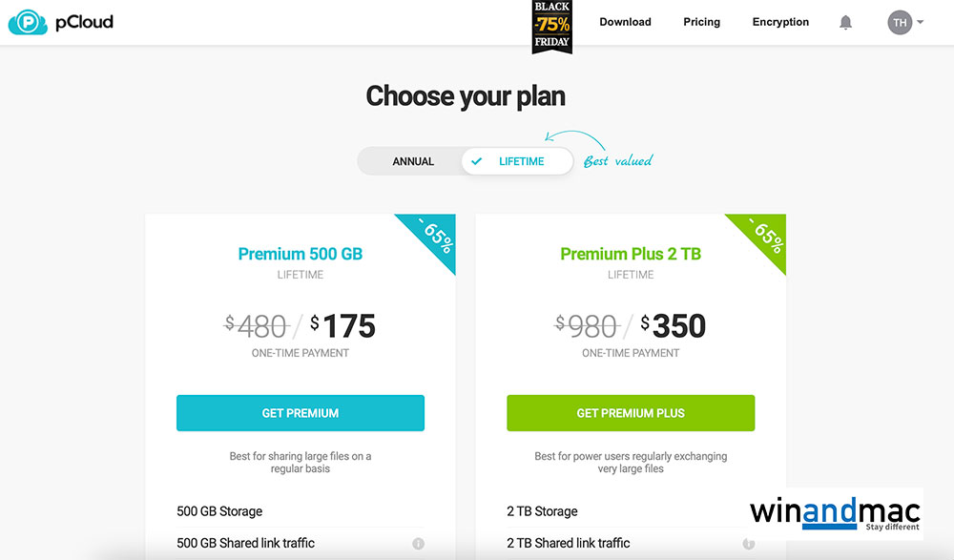Click info icon beside 500 GB link traffic
This screenshot has height=560, width=954.
coord(418,544)
